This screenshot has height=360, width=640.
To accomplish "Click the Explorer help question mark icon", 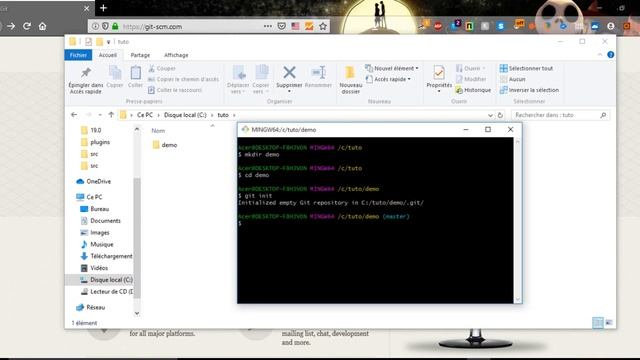I will [x=610, y=55].
